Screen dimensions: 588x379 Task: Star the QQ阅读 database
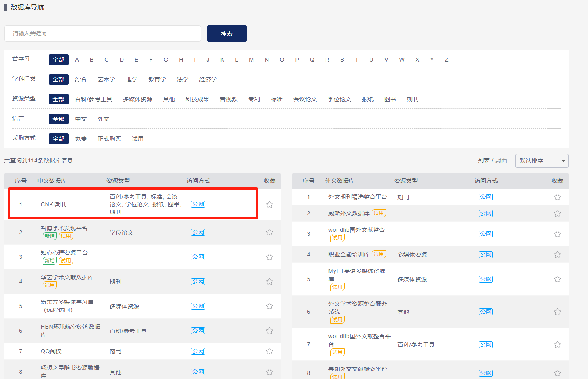click(270, 351)
